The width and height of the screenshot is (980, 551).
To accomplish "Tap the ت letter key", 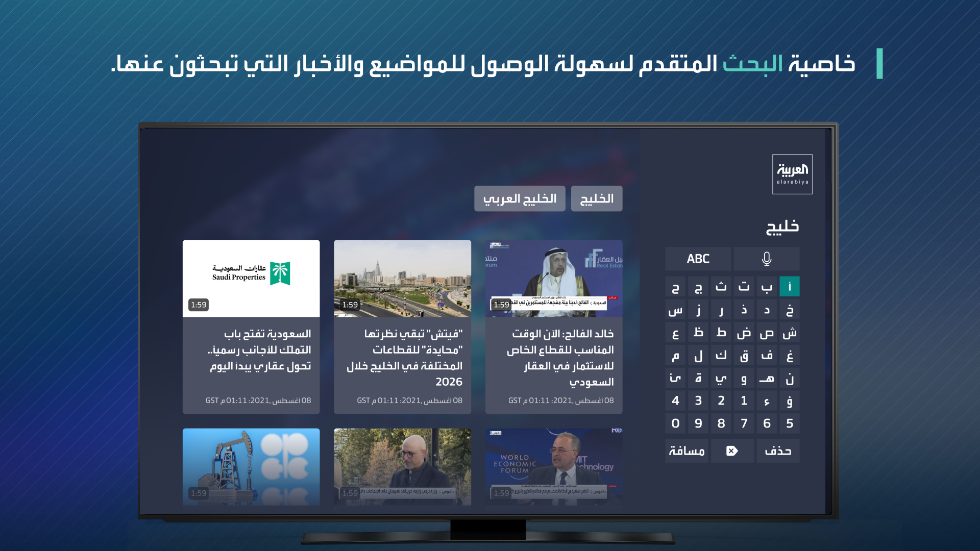I will pyautogui.click(x=744, y=287).
